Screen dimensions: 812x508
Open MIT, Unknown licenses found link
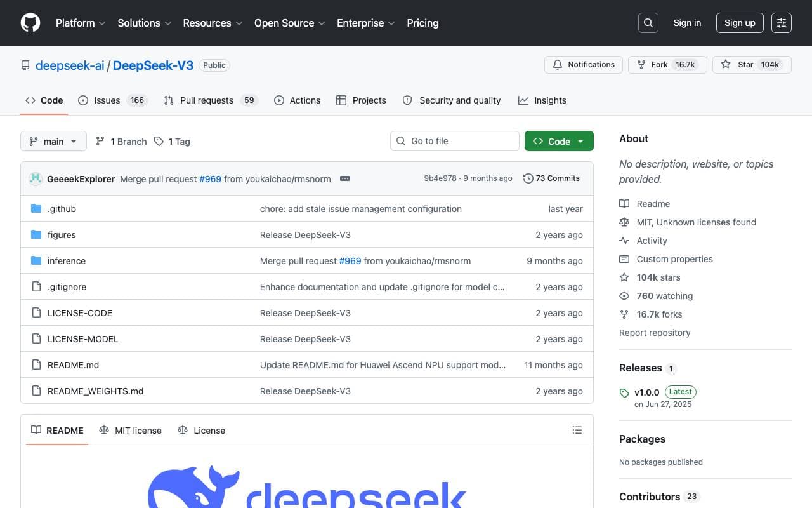pyautogui.click(x=688, y=222)
